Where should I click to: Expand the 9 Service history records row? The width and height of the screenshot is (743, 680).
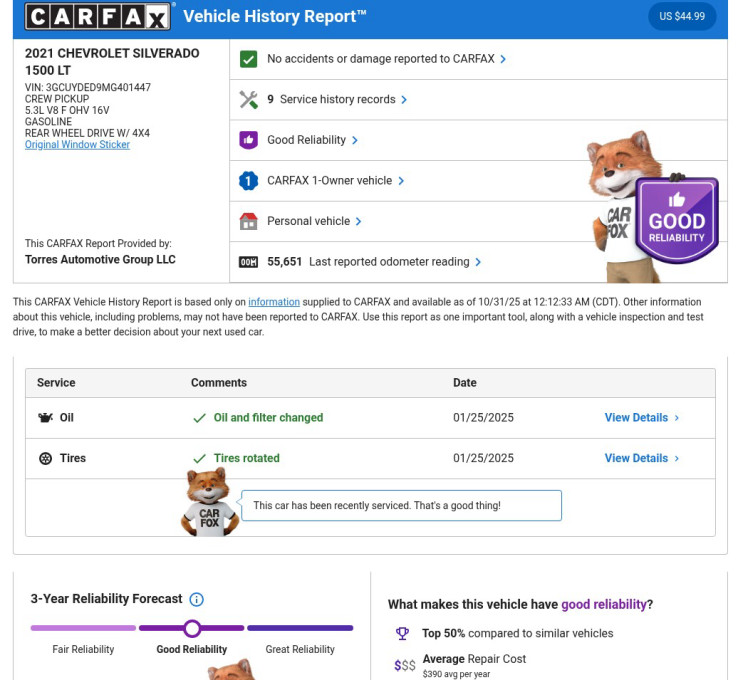(338, 100)
